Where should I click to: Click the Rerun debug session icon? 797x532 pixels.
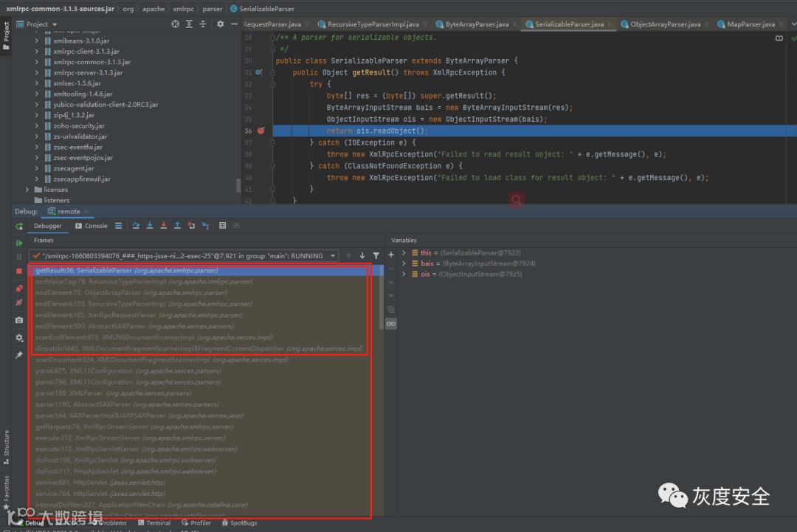tap(18, 226)
